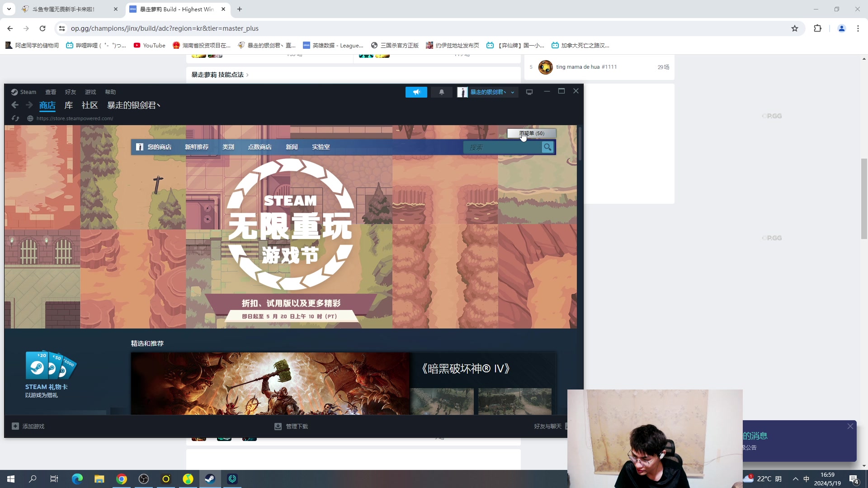Dismiss the notification popup with X
The image size is (868, 488).
click(850, 426)
